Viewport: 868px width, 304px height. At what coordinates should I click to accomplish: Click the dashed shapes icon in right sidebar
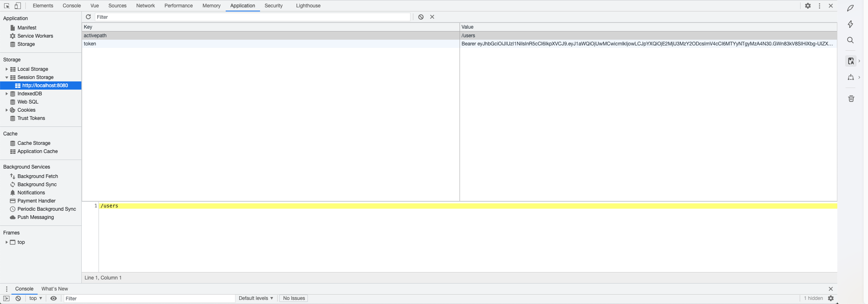point(851,77)
